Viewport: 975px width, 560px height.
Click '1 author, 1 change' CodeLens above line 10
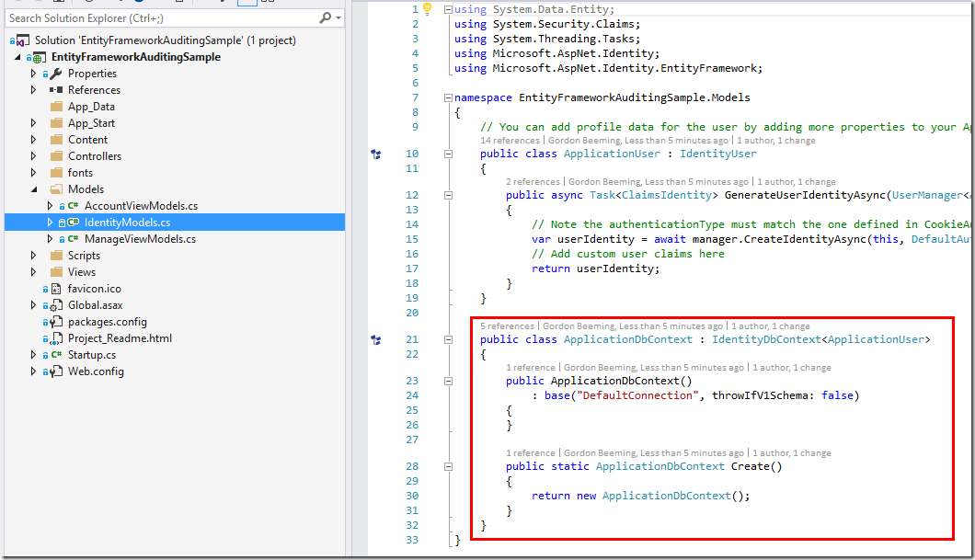tap(776, 141)
